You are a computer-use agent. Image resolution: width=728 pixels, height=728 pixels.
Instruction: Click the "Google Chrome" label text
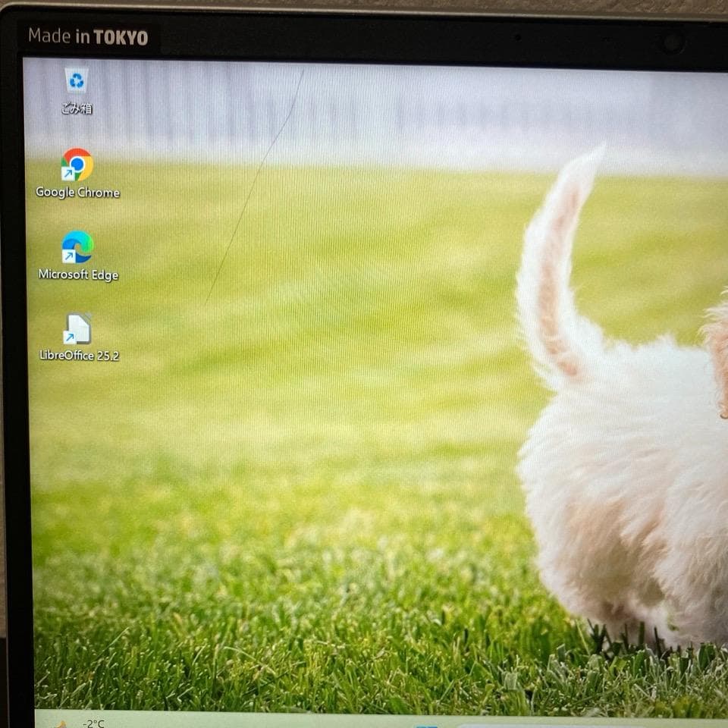point(77,193)
